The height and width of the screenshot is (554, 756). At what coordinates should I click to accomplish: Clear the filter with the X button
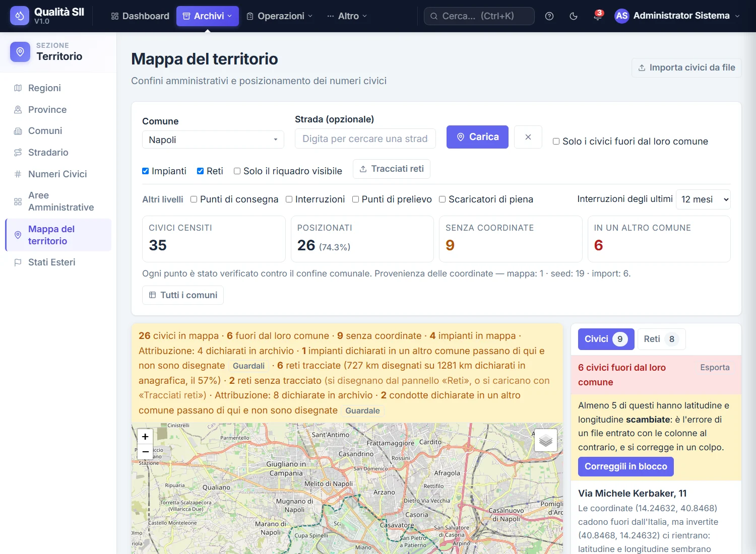528,137
